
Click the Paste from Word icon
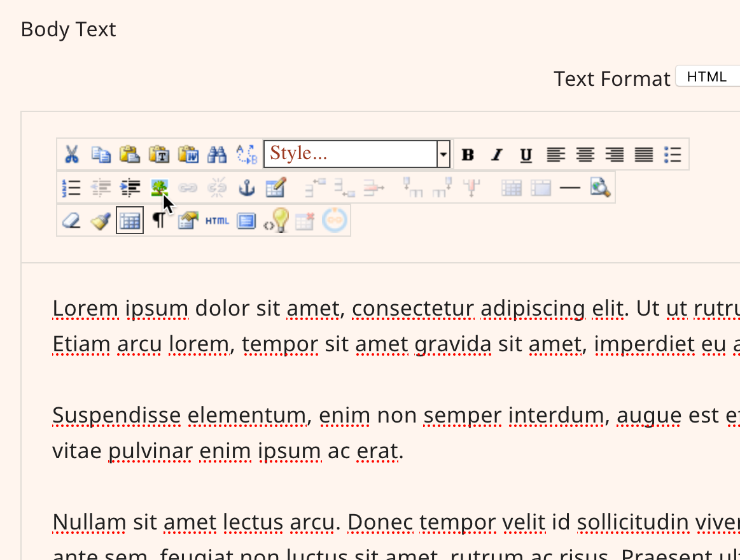(188, 154)
